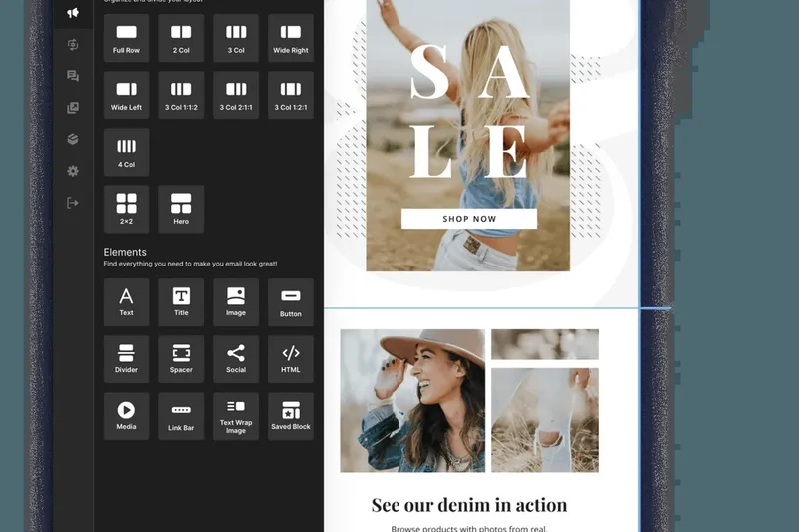Screen dimensions: 799x532
Task: Select the 2 Col layout block
Action: pos(181,38)
